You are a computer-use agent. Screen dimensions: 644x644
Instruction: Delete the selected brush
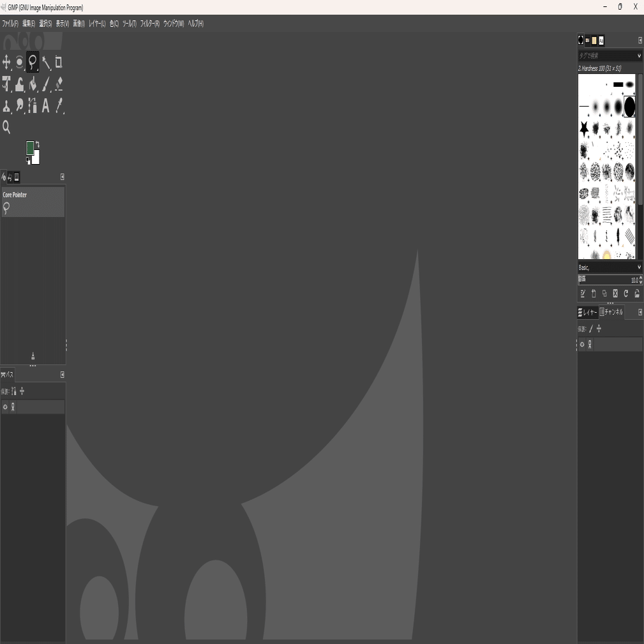[x=615, y=293]
